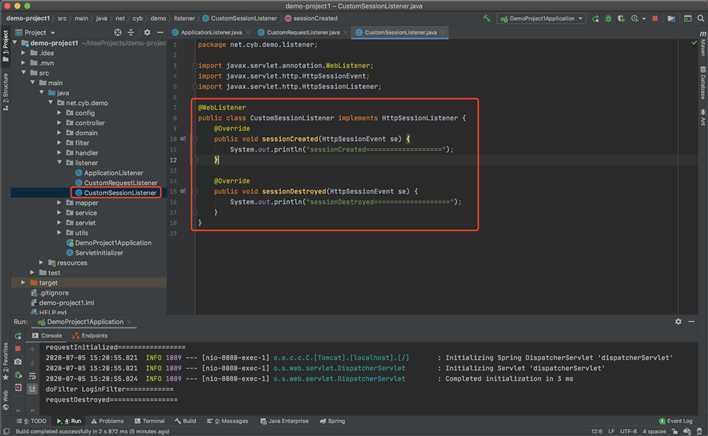Open the Build tool window button

pos(186,421)
